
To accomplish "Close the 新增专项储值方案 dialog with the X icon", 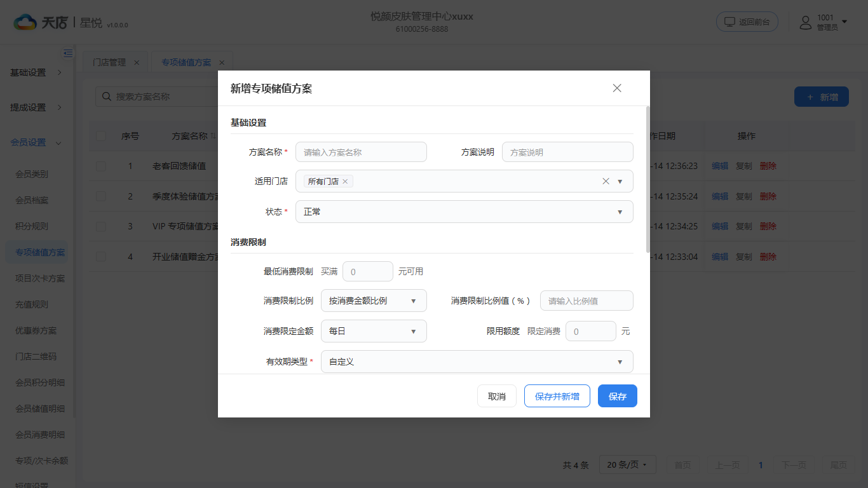I will coord(617,88).
